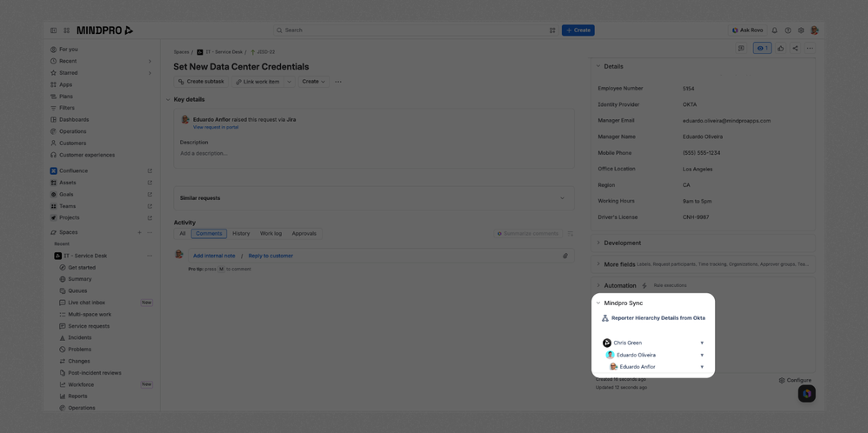Open the more actions ellipsis beside share

coord(810,48)
